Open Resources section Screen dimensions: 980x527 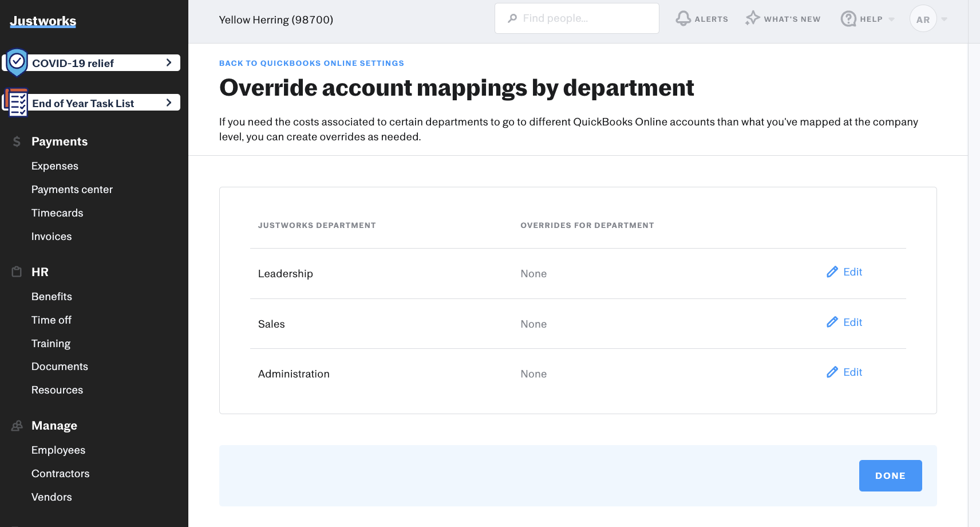pos(57,390)
